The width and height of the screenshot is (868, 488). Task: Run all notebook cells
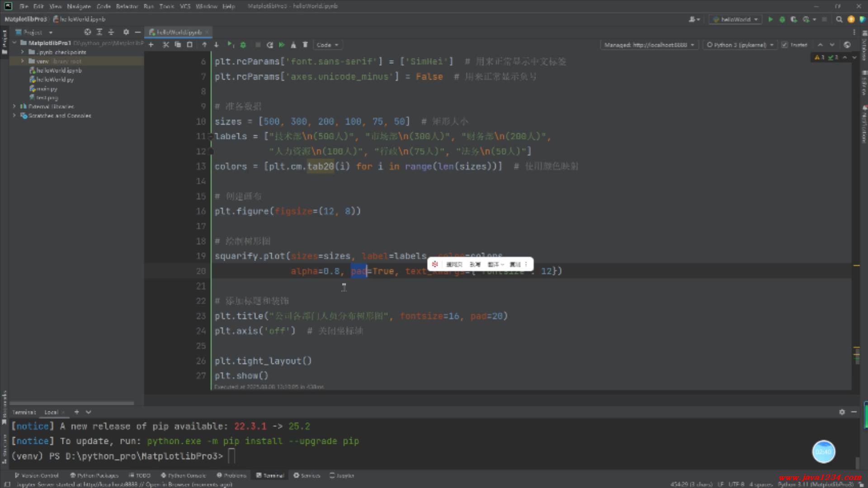[282, 45]
